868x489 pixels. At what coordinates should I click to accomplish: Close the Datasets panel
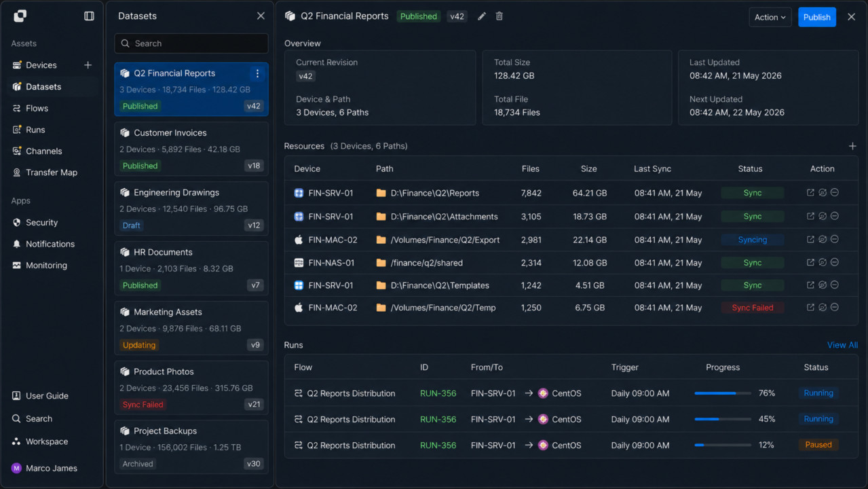click(261, 16)
